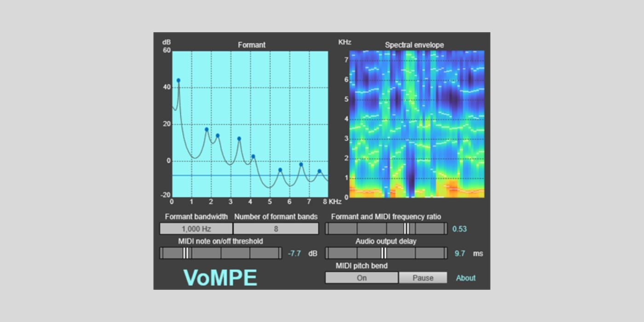Viewport: 644px width, 322px height.
Task: Adjust the Audio output delay slider
Action: click(x=385, y=253)
